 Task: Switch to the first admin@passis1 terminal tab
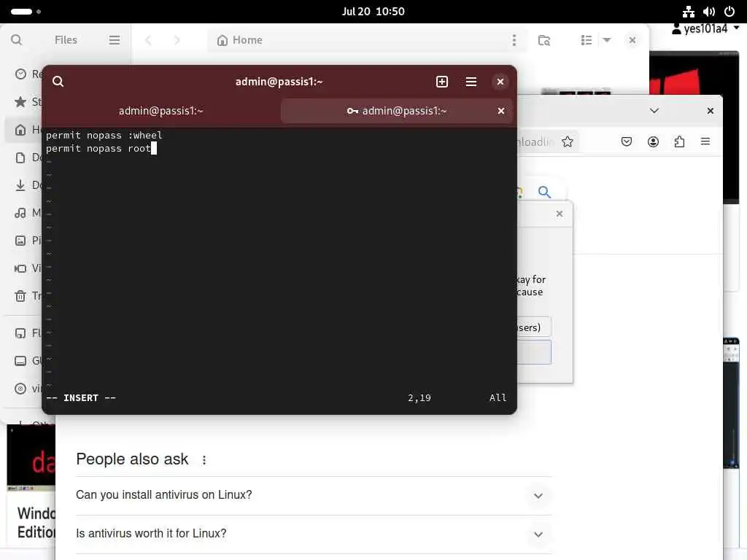coord(161,111)
